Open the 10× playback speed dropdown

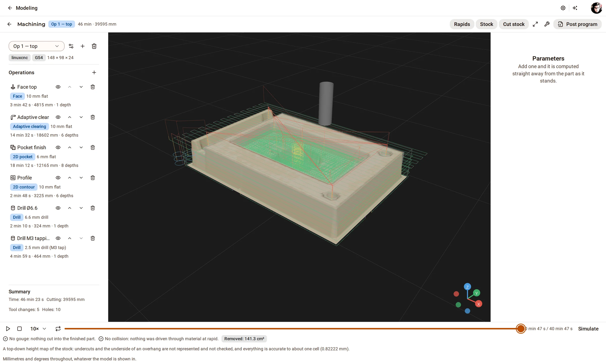38,329
